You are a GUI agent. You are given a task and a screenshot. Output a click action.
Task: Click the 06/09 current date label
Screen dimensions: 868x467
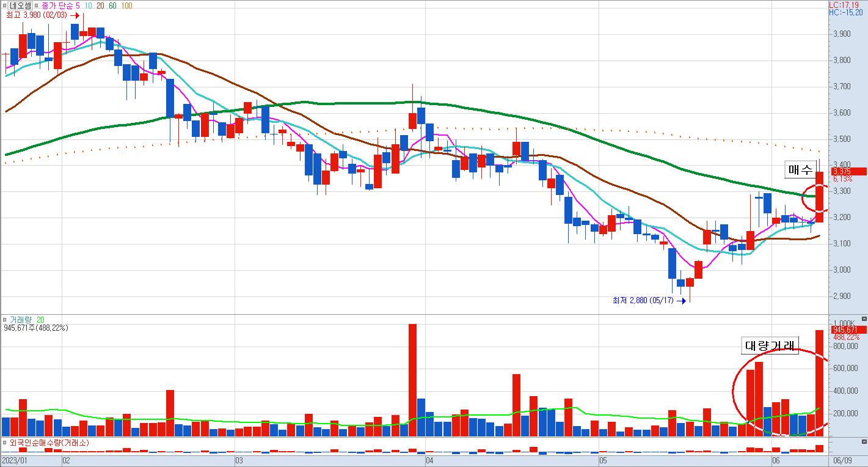point(843,460)
